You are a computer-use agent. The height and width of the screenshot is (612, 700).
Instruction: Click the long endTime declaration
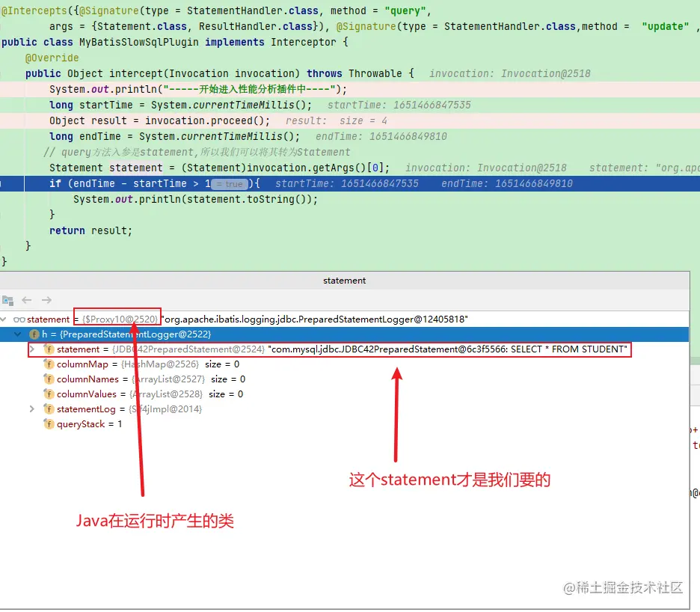174,137
